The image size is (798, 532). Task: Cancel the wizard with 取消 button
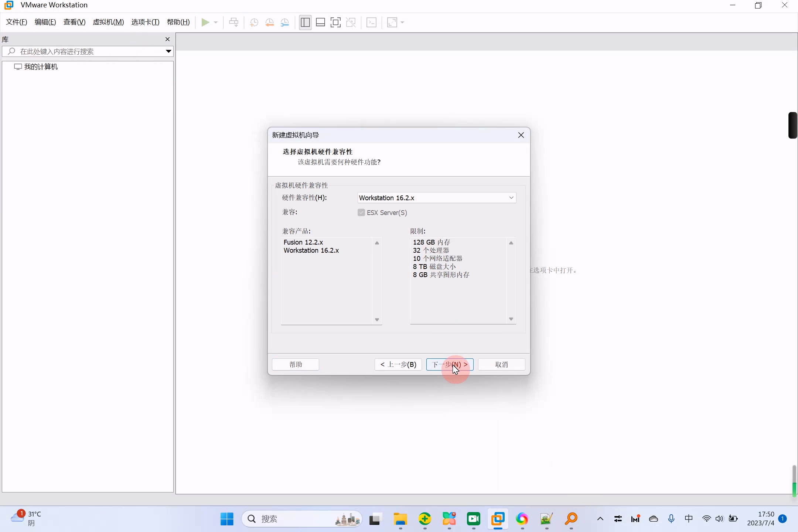502,365
